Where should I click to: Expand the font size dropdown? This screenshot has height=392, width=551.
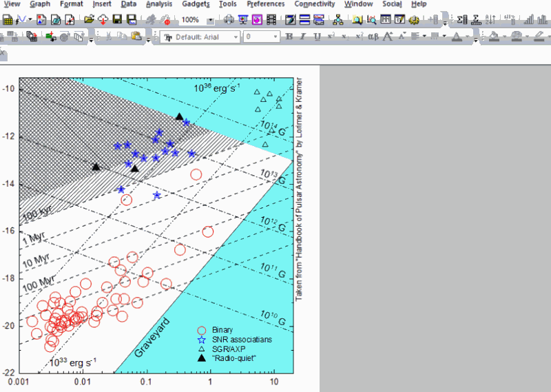(x=275, y=36)
